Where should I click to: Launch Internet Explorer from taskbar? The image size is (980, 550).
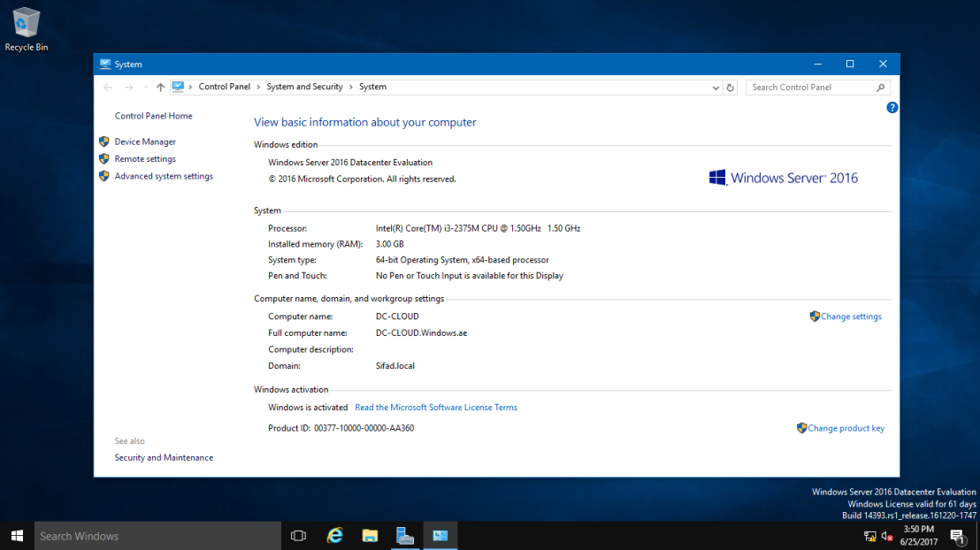coord(335,536)
